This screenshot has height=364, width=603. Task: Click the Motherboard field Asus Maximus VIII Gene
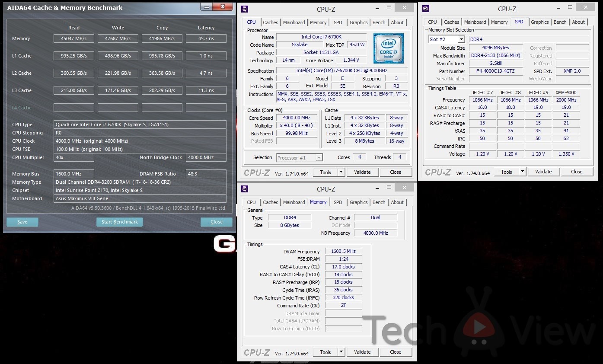[140, 198]
